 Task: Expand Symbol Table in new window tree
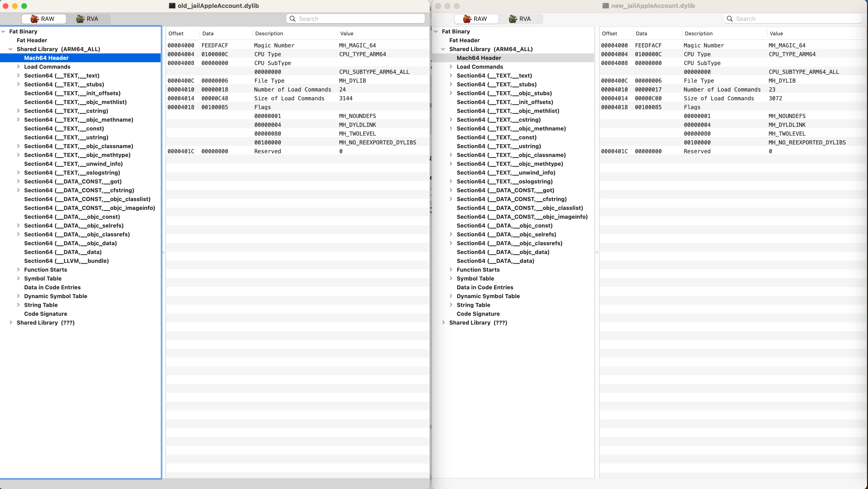pyautogui.click(x=451, y=278)
